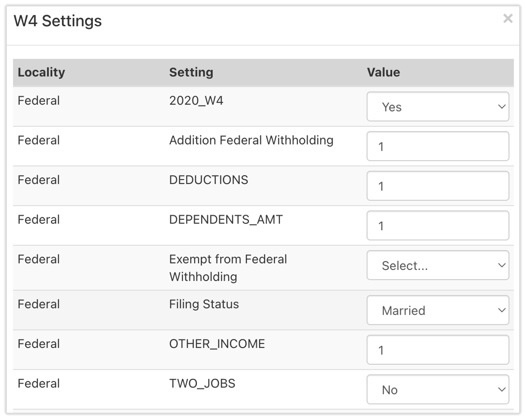This screenshot has height=420, width=526.
Task: Click the Exempt from Federal Withholding label
Action: point(228,268)
